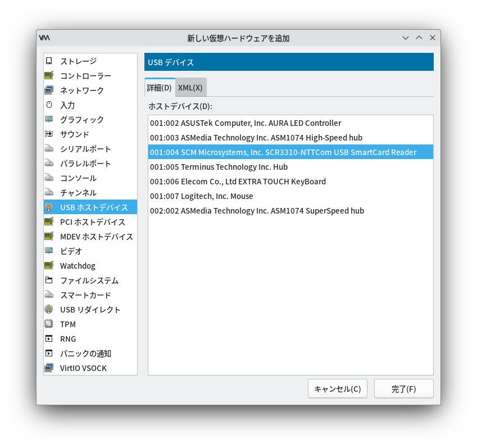
Task: Click the グラフィック label in hardware list
Action: (82, 120)
